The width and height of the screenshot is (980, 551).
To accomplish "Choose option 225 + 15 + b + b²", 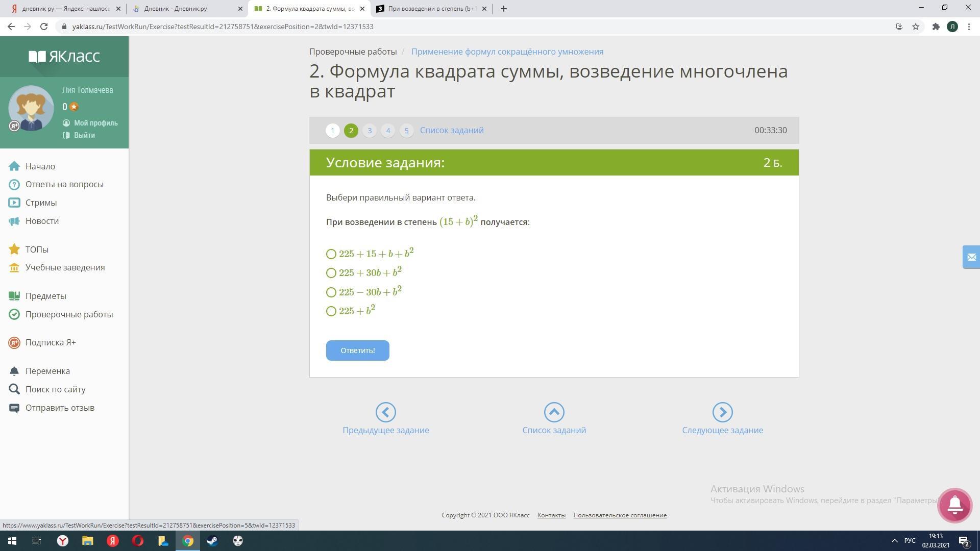I will 331,254.
